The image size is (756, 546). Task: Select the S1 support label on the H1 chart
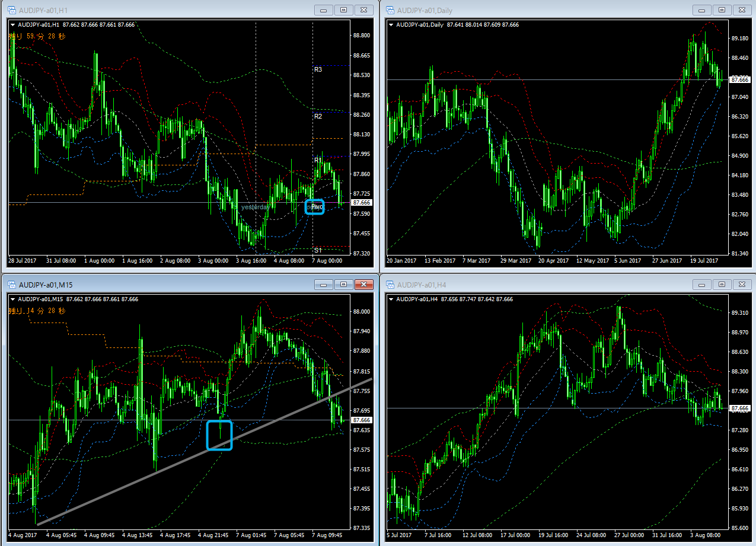pos(318,250)
